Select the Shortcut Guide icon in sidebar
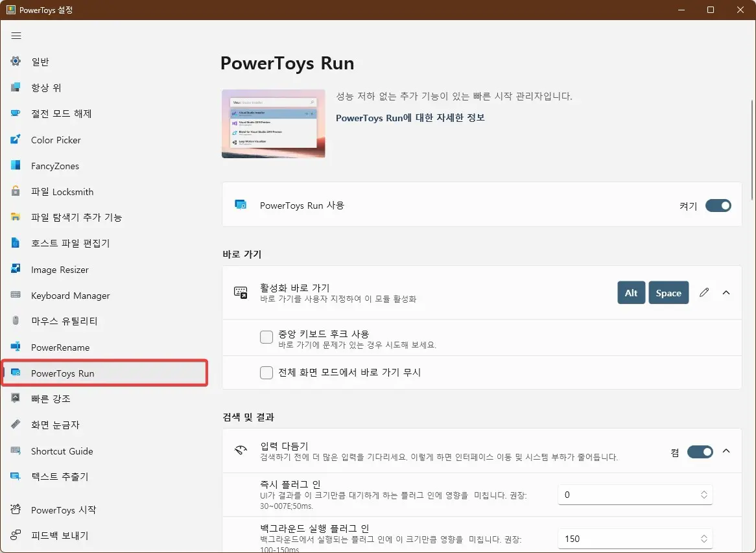The height and width of the screenshot is (553, 756). (x=16, y=451)
